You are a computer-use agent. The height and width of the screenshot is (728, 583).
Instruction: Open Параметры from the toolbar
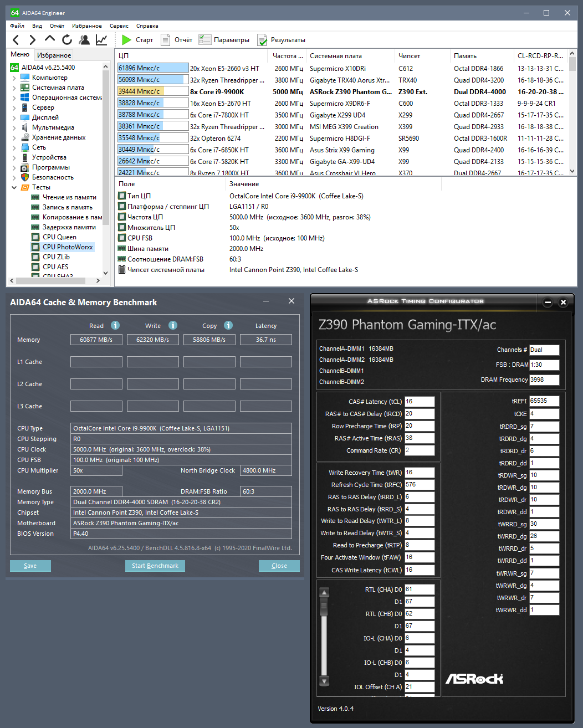224,40
